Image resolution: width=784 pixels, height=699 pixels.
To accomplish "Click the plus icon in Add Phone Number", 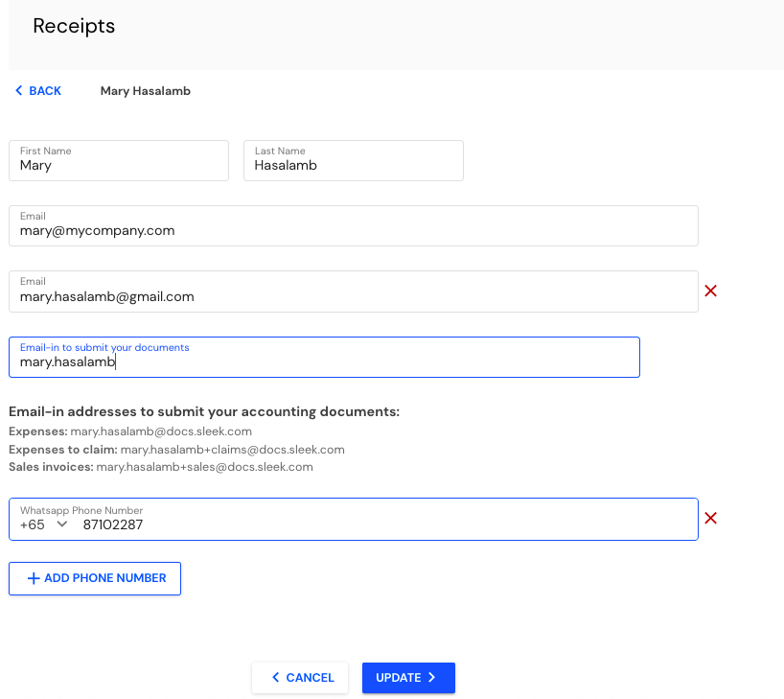I will (34, 578).
